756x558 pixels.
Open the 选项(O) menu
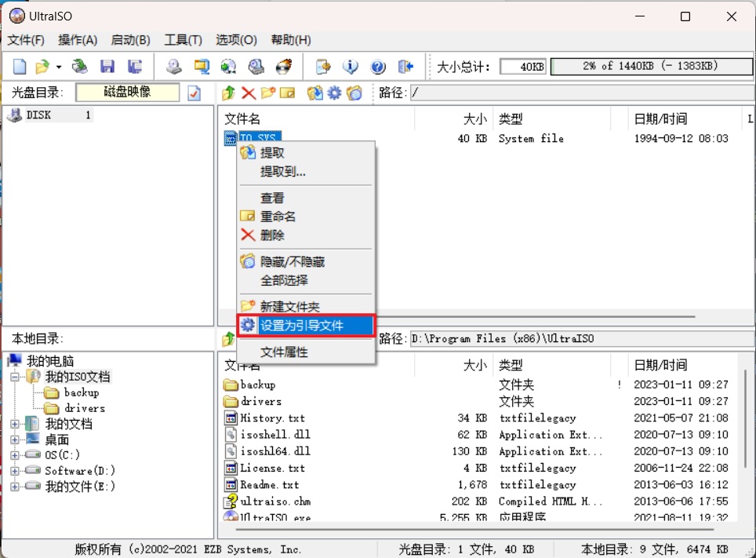pyautogui.click(x=236, y=40)
